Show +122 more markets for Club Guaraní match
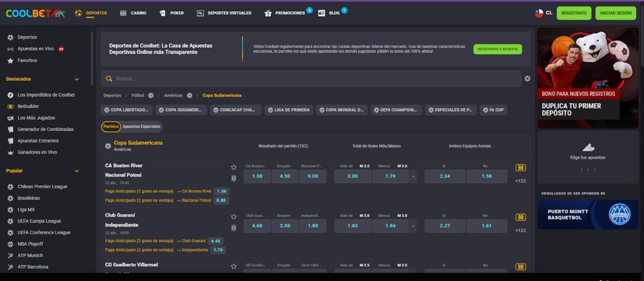 (x=521, y=230)
